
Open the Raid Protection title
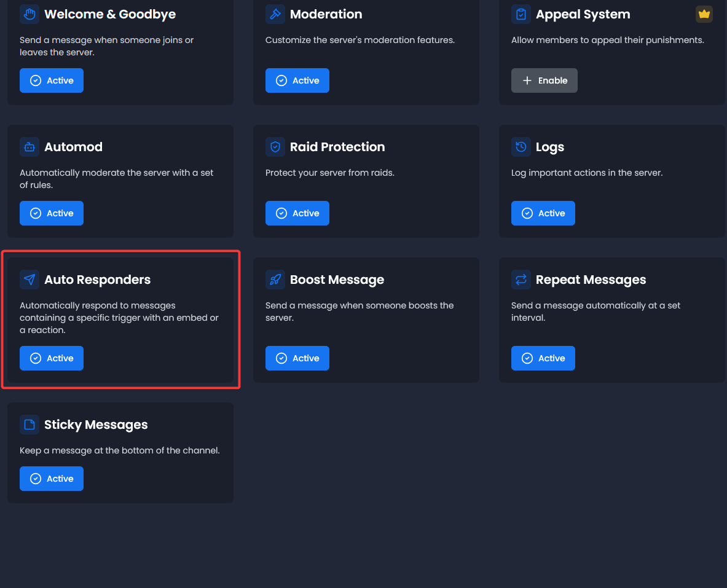point(337,147)
